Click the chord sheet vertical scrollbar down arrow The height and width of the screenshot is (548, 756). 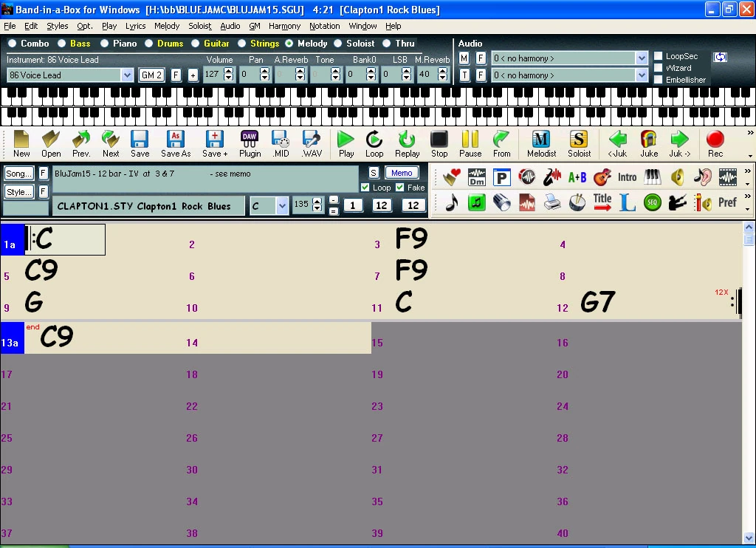click(749, 538)
